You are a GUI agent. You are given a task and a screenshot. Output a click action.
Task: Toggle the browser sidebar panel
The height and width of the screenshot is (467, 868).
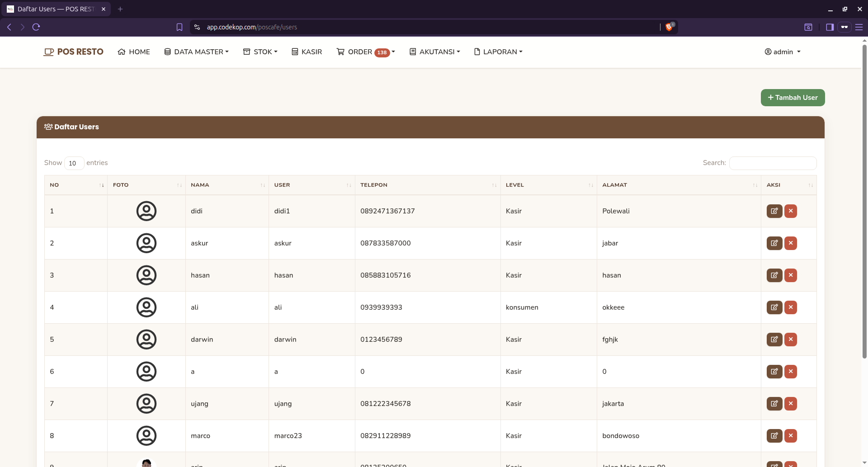click(830, 27)
